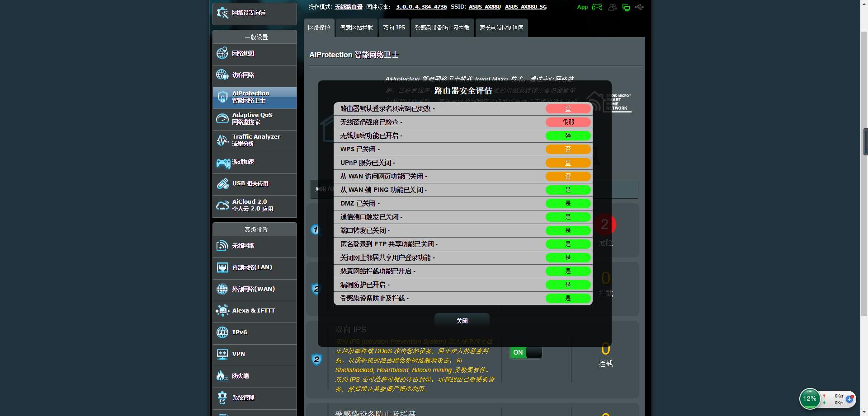Viewport: 868px width, 416px height.
Task: Click 否 badge for 从 WAN 访问网页功能已关闭
Action: (x=568, y=177)
